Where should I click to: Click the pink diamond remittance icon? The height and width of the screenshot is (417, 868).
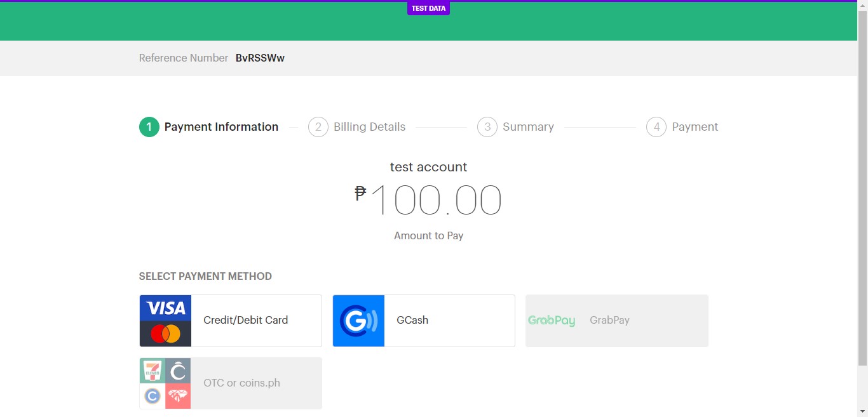click(x=179, y=396)
